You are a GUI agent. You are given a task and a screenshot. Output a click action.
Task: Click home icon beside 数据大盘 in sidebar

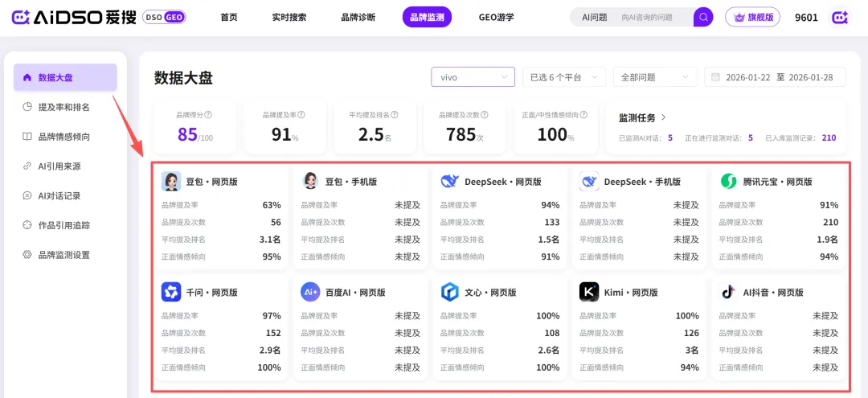tap(27, 77)
